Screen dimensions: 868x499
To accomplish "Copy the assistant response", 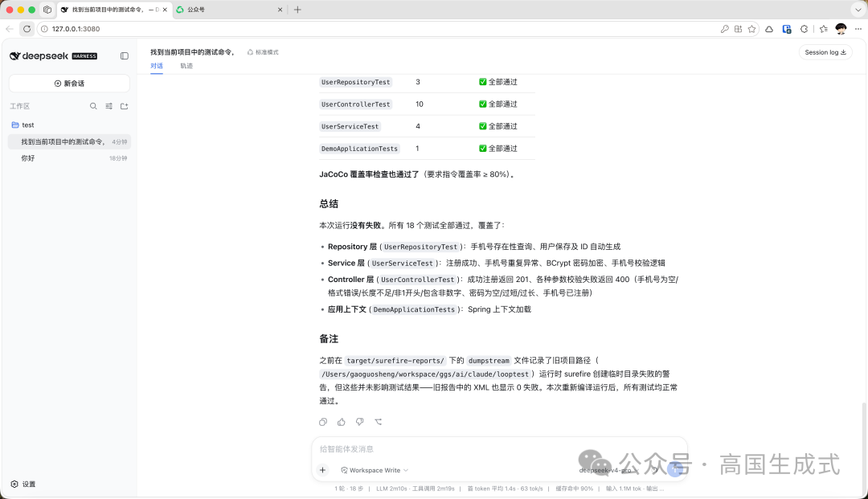I will pyautogui.click(x=323, y=422).
